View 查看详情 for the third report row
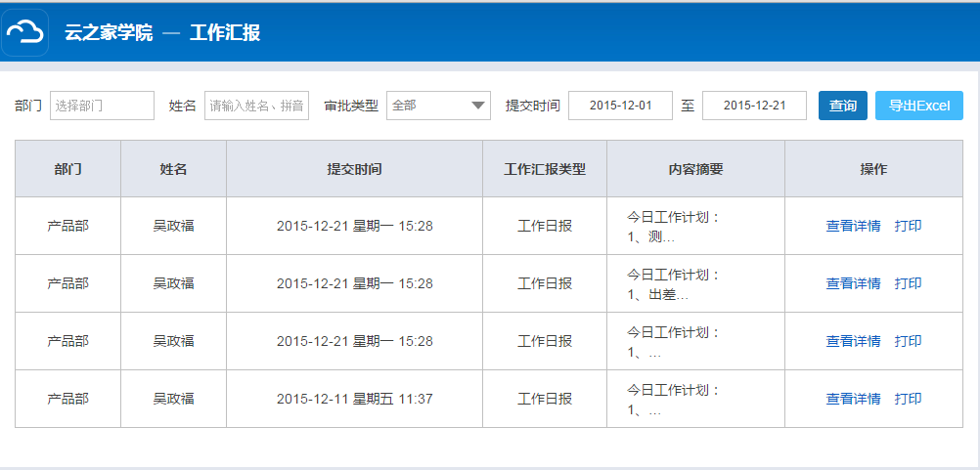This screenshot has height=470, width=980. tap(853, 341)
